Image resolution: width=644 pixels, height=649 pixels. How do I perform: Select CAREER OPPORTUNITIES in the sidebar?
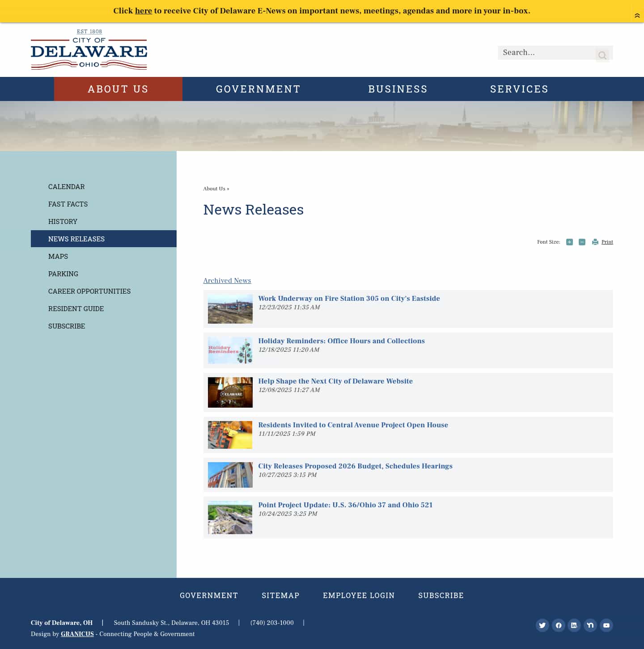pos(89,291)
